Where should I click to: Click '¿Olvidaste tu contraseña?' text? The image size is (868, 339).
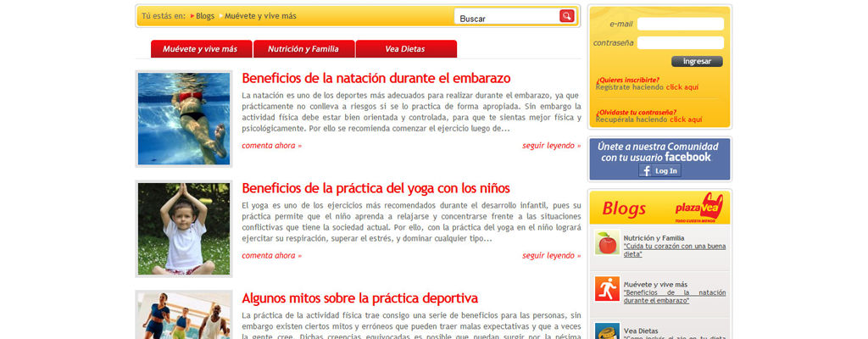click(636, 112)
